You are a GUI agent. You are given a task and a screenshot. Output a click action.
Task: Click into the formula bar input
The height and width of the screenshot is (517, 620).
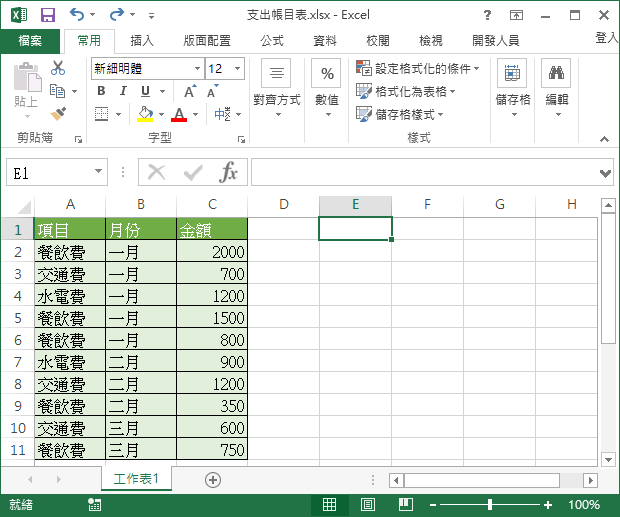(x=424, y=172)
